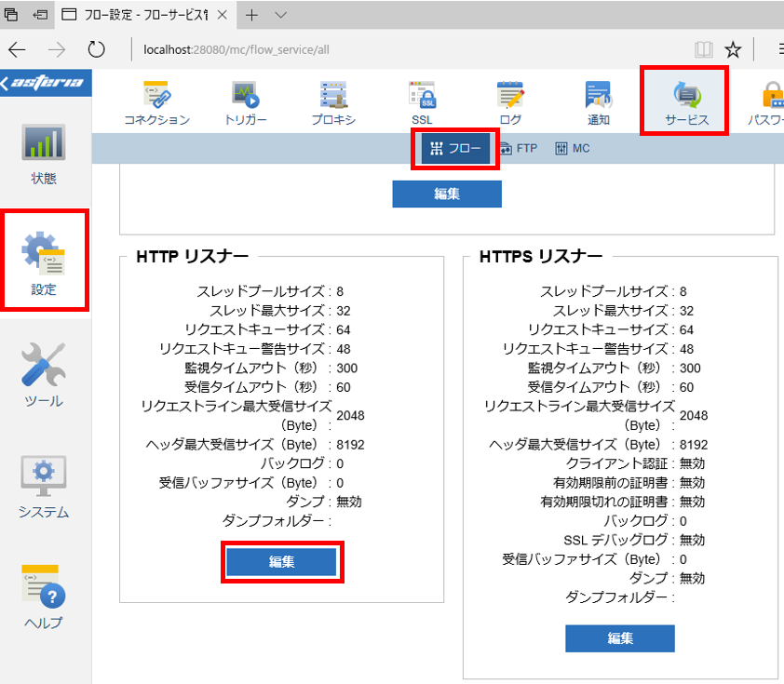Select the プロキシ icon
The width and height of the screenshot is (784, 684).
pyautogui.click(x=333, y=103)
